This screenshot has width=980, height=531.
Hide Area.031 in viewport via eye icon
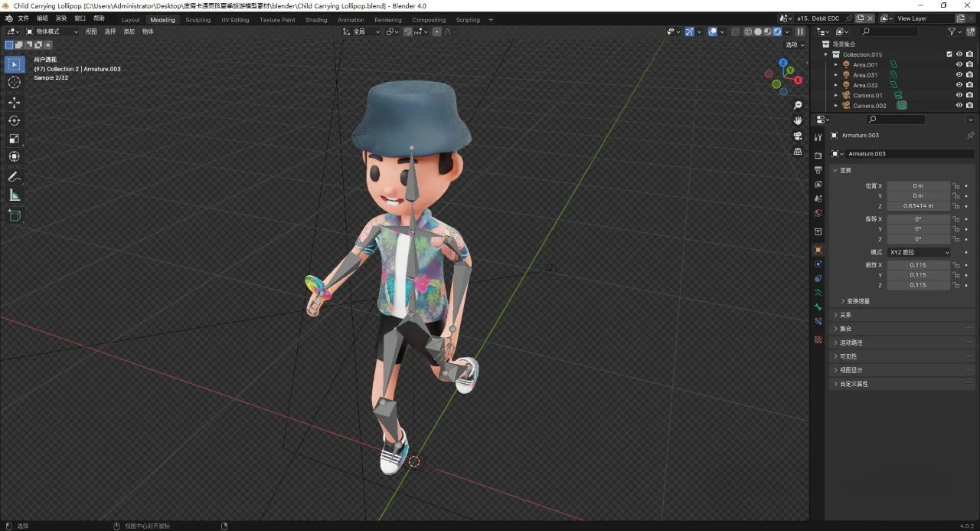(959, 75)
